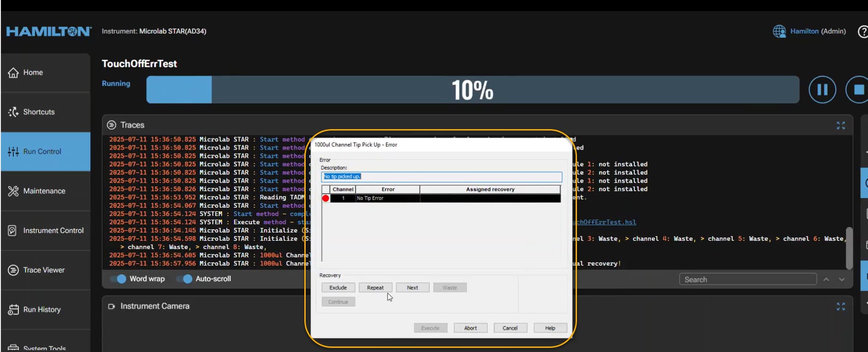Click Repeat recovery button
The width and height of the screenshot is (868, 352).
(375, 288)
